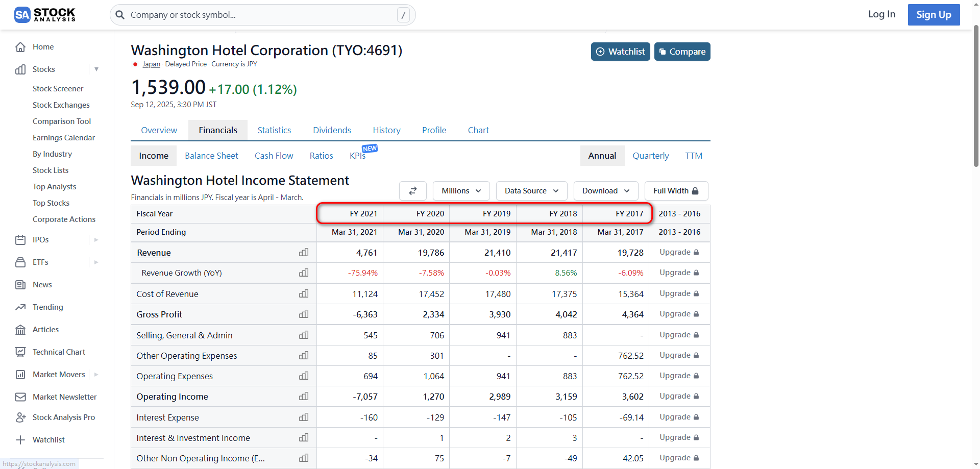Screen dimensions: 980x469
Task: Click the Log In link
Action: click(x=882, y=14)
